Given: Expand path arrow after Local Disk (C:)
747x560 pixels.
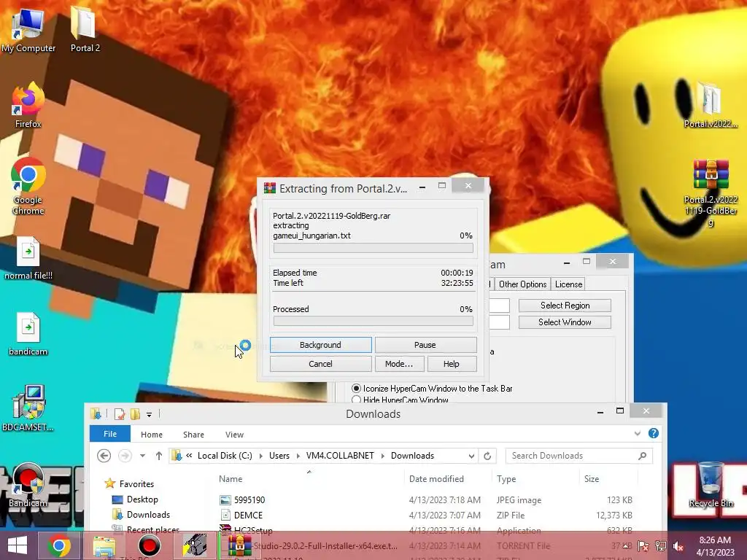Looking at the screenshot, I should point(260,456).
